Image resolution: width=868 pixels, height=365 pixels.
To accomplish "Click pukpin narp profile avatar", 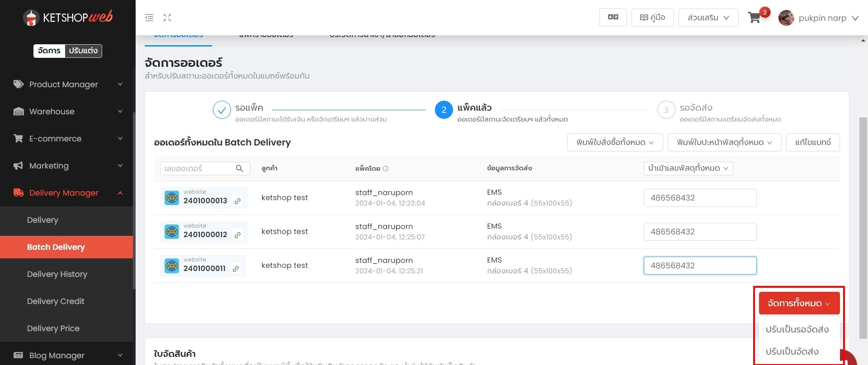I will click(786, 18).
